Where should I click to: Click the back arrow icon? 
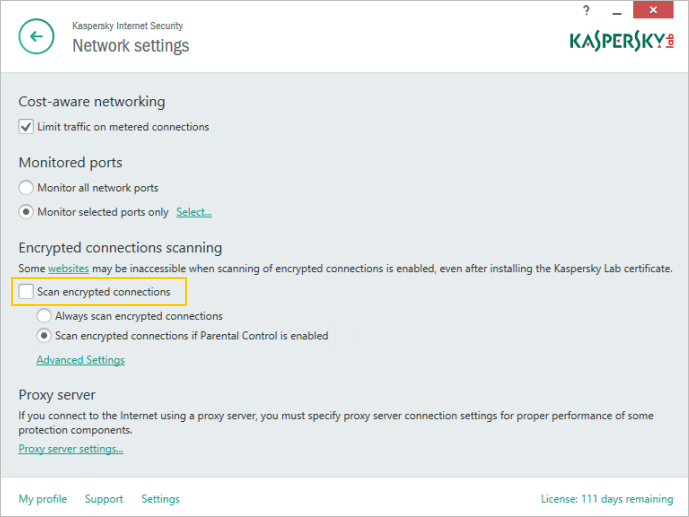pyautogui.click(x=36, y=37)
